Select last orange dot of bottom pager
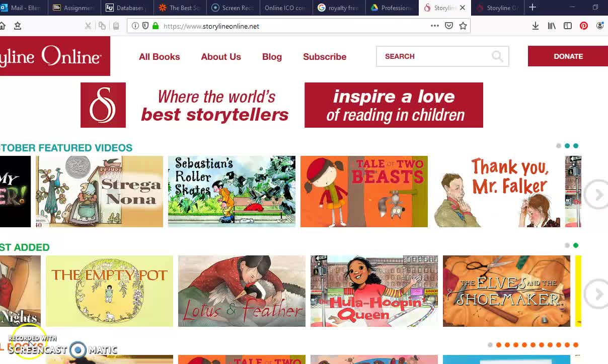 pyautogui.click(x=576, y=345)
